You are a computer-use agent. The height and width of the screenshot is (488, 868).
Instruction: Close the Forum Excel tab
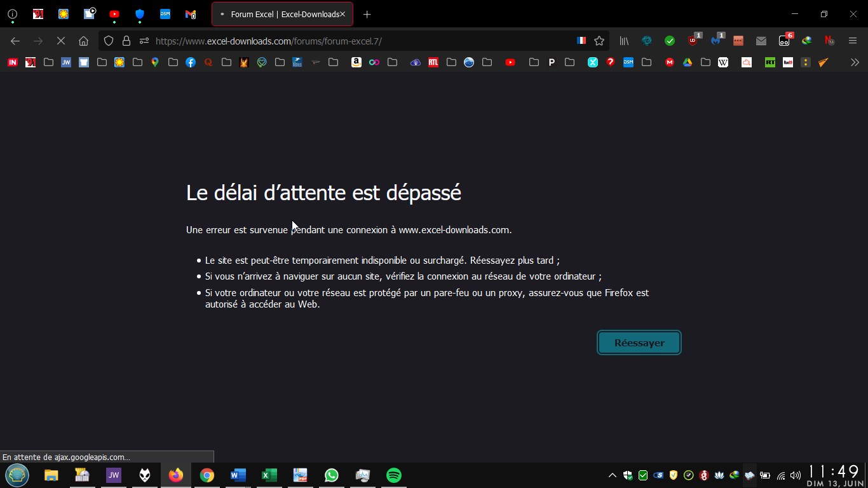pyautogui.click(x=342, y=14)
